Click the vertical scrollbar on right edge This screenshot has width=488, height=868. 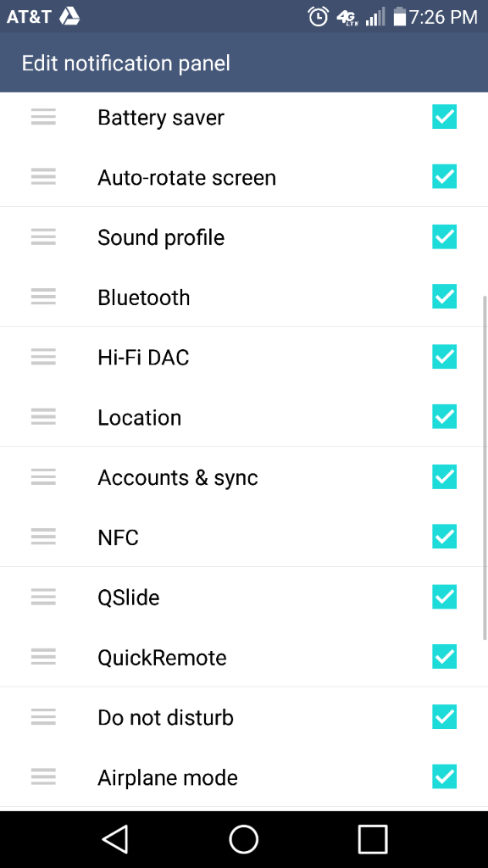pyautogui.click(x=485, y=468)
